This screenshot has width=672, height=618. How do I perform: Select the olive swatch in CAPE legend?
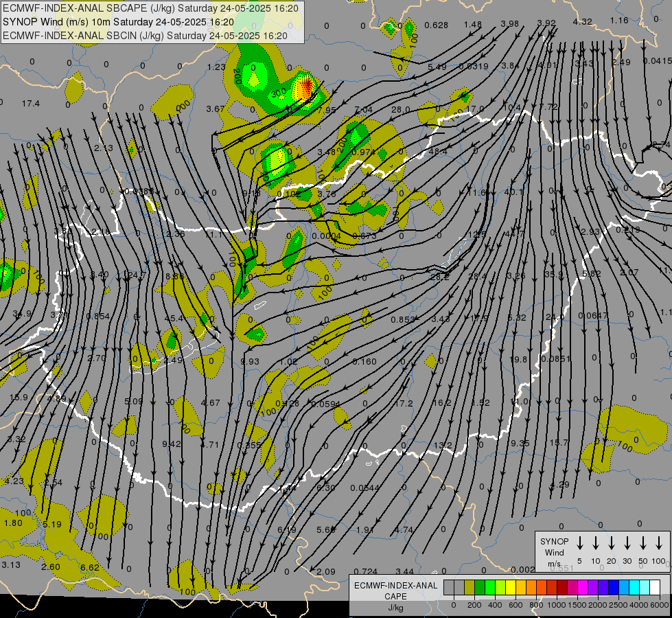[x=470, y=587]
